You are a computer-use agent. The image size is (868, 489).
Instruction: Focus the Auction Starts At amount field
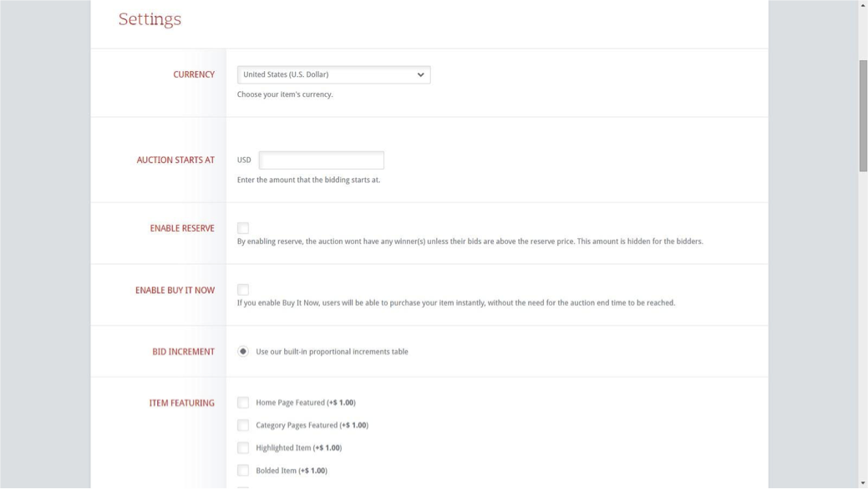click(321, 160)
